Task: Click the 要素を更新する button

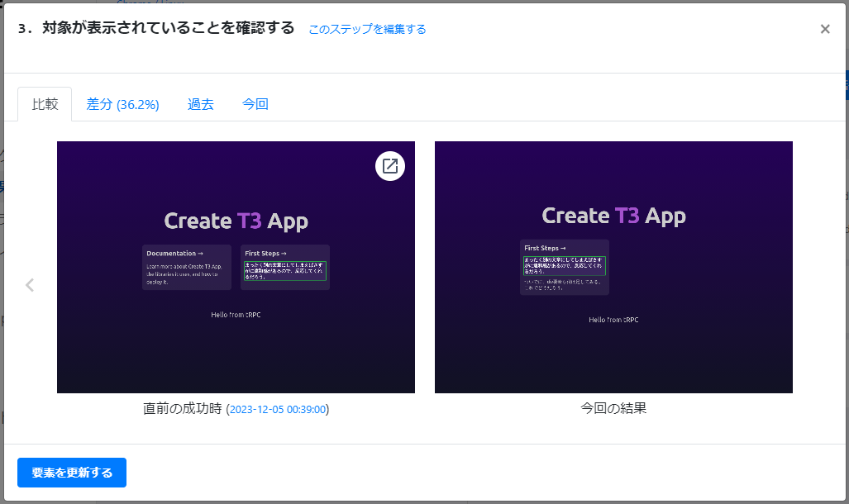Action: click(72, 473)
